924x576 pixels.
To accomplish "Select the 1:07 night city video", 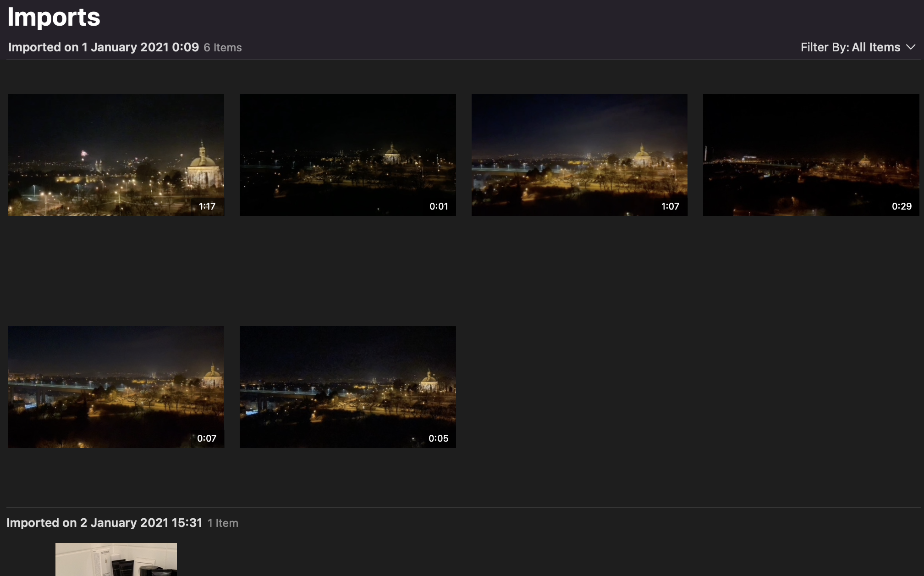I will point(579,155).
